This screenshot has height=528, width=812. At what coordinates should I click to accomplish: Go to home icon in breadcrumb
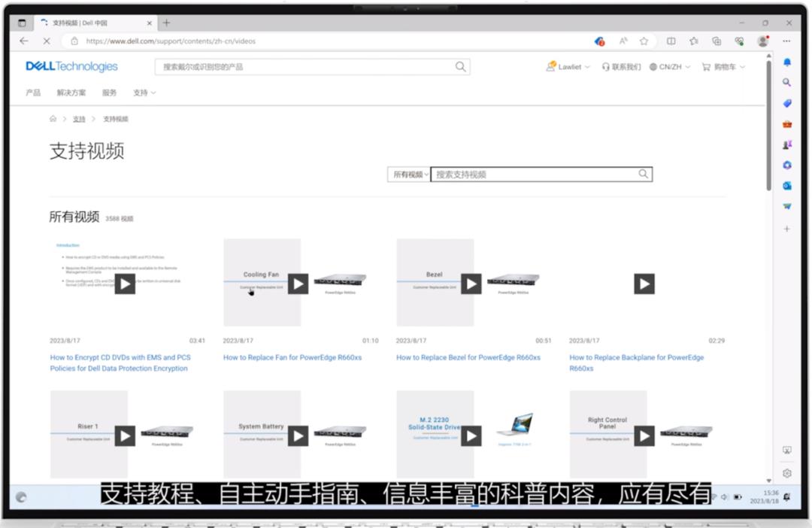click(53, 119)
